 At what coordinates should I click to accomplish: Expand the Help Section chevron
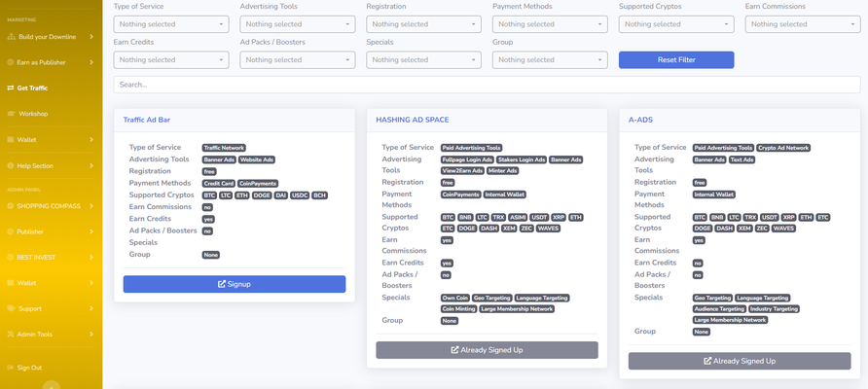91,165
